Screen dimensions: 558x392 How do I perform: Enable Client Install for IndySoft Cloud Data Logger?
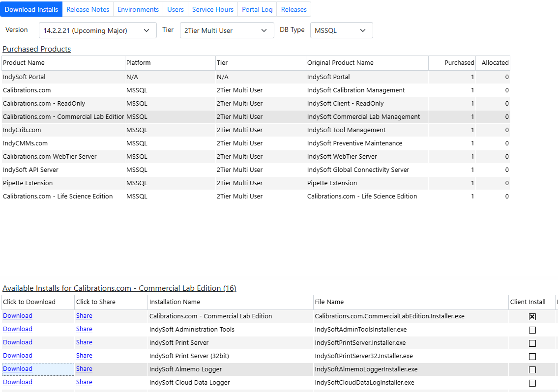pos(532,383)
